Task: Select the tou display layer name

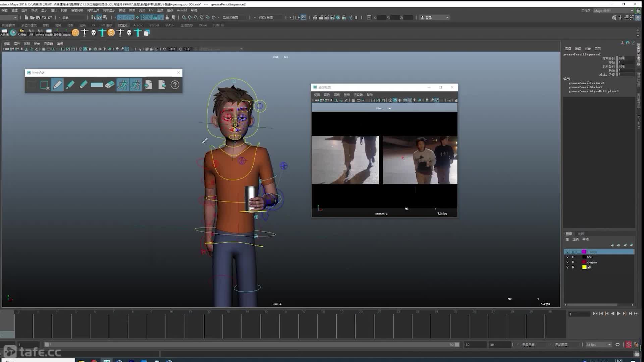Action: pos(590,257)
